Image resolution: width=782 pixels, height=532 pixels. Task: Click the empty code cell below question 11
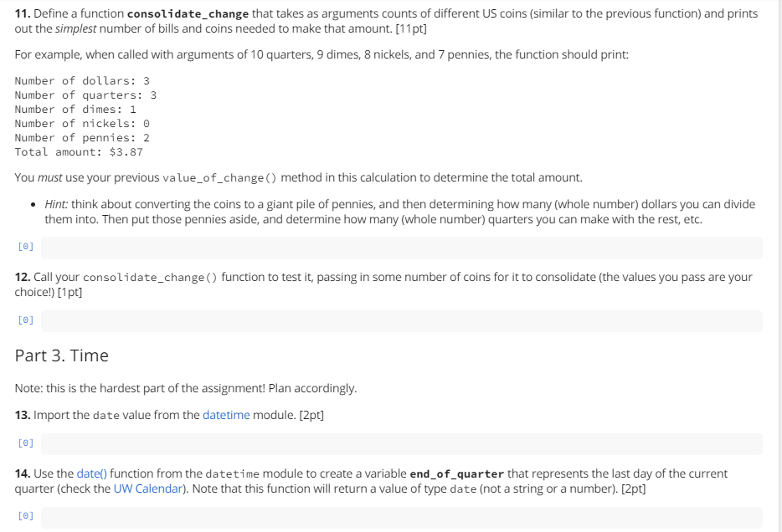[400, 247]
